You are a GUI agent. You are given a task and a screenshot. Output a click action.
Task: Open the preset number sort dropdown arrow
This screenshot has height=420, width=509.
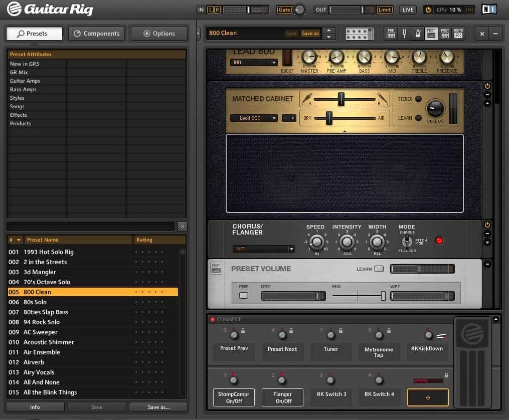tap(19, 240)
